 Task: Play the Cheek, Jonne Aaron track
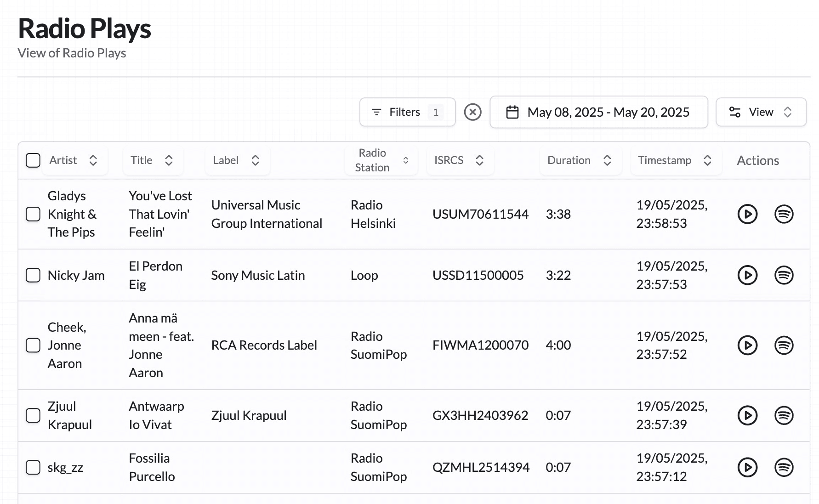tap(747, 345)
